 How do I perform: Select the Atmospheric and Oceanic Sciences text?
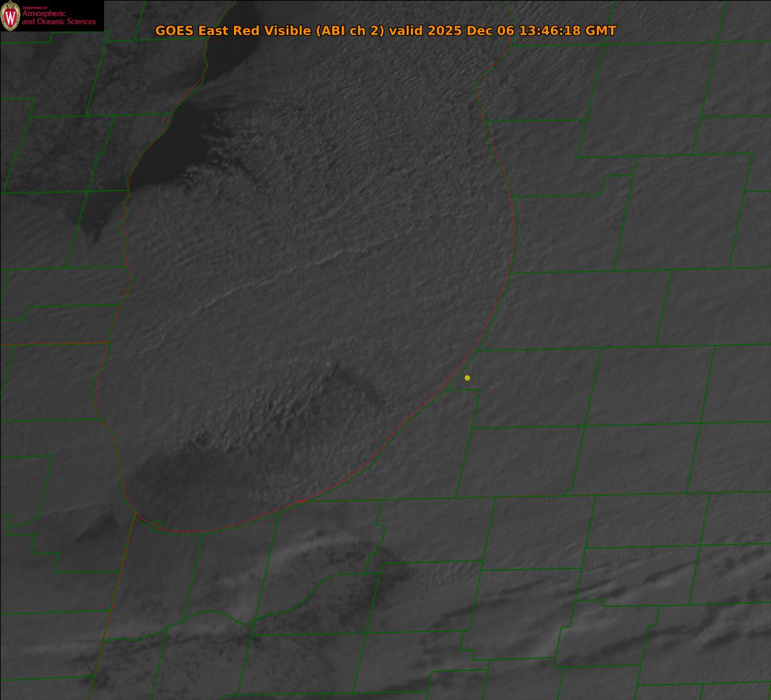58,18
